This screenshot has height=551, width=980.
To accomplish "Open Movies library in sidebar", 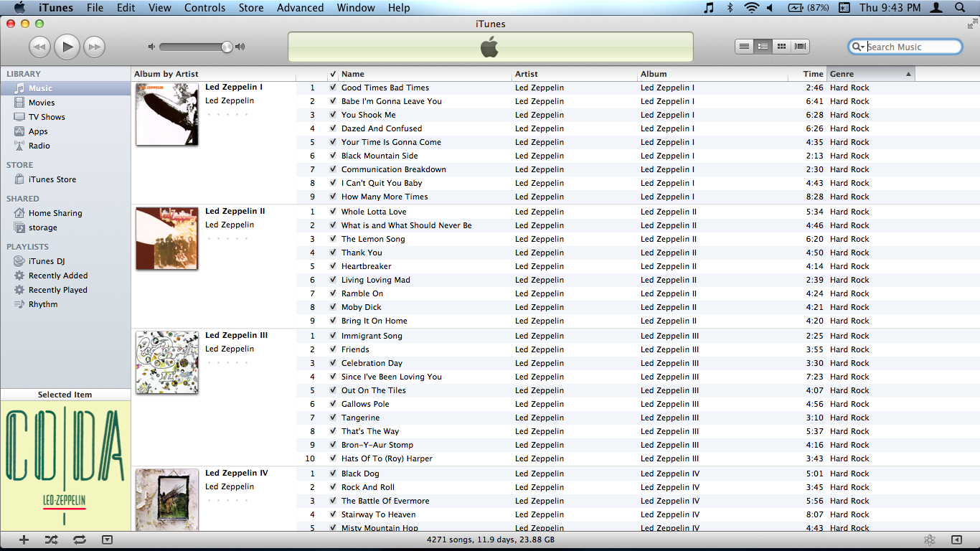I will point(65,103).
